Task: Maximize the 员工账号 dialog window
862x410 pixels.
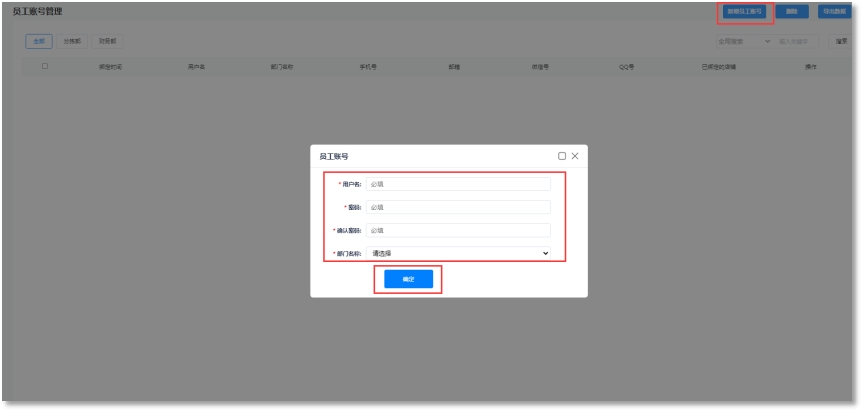Action: coord(562,156)
